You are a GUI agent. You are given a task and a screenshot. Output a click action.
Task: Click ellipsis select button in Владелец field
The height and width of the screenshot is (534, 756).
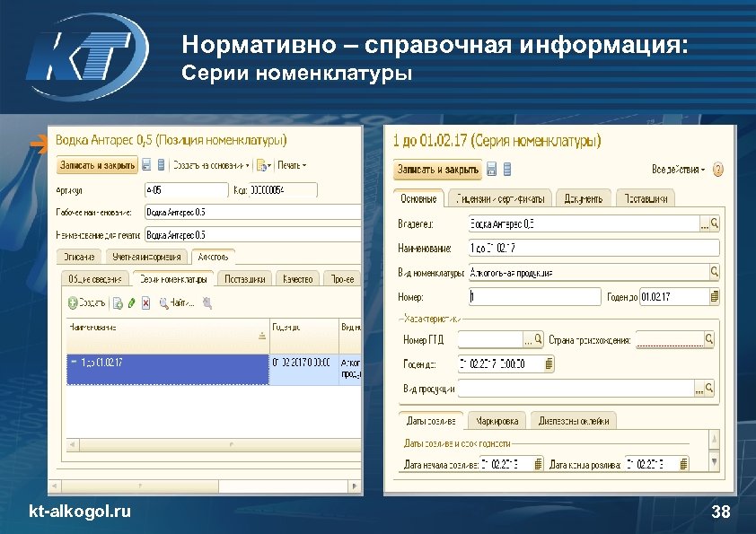705,224
